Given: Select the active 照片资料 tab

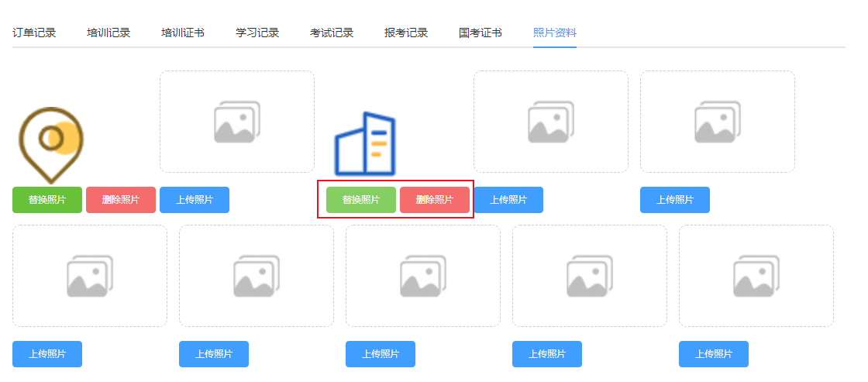Looking at the screenshot, I should (x=555, y=33).
